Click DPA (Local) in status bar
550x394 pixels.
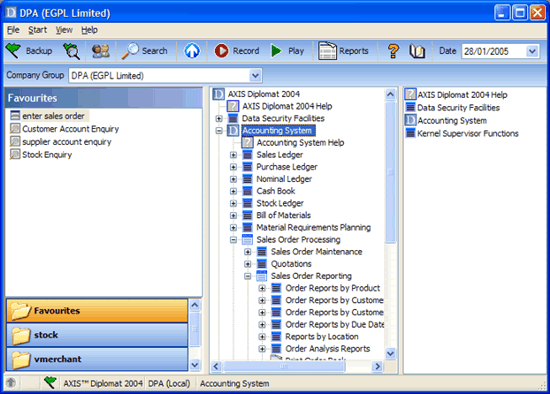point(169,383)
